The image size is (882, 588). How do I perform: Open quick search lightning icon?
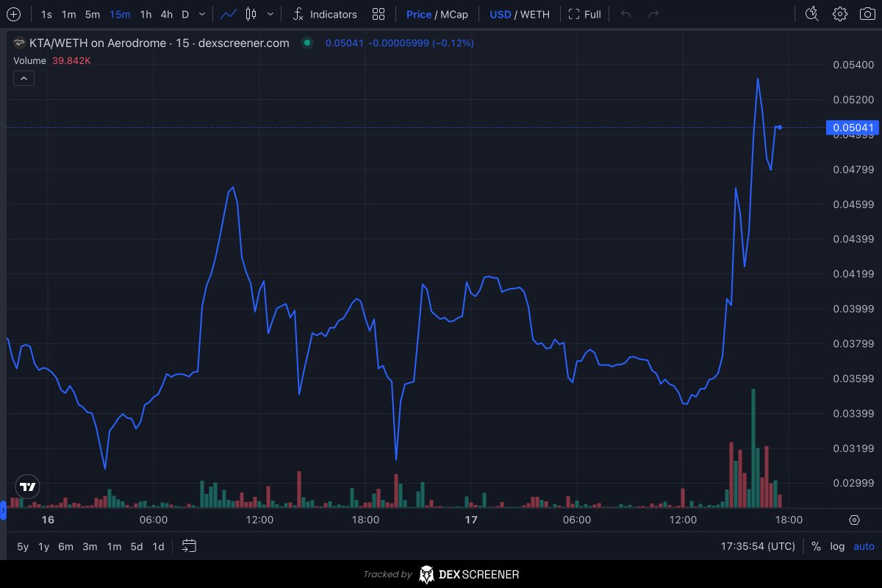tap(812, 14)
